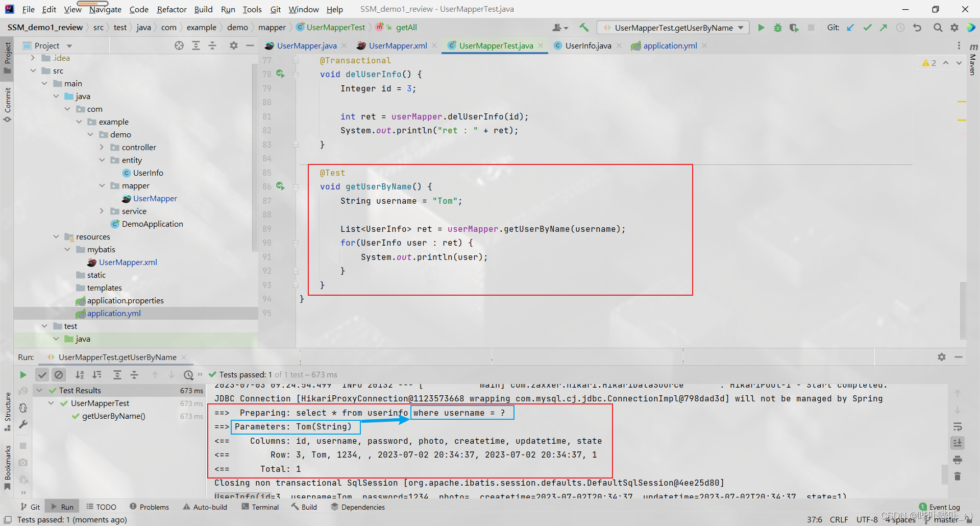This screenshot has width=980, height=526.
Task: Update project via Git arrow icon
Action: [x=850, y=28]
